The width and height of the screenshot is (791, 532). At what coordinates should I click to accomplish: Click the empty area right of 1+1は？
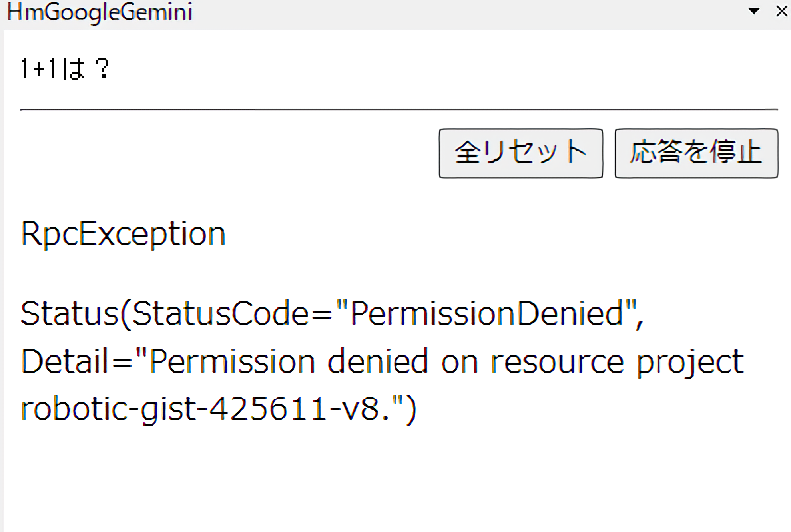point(448,70)
